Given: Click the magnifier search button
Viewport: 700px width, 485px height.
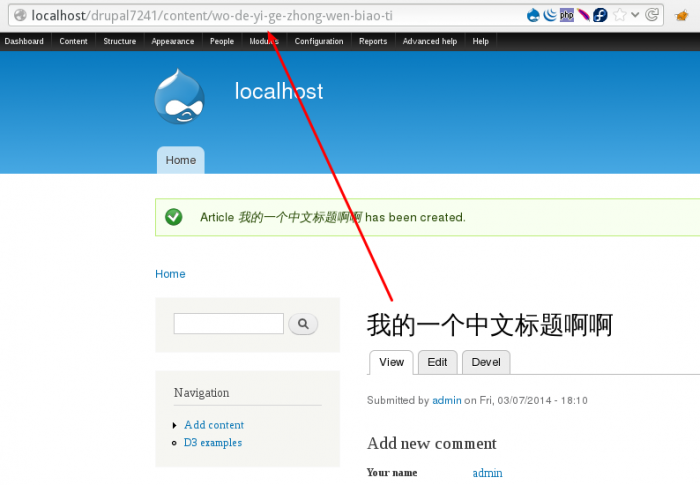Looking at the screenshot, I should point(303,324).
